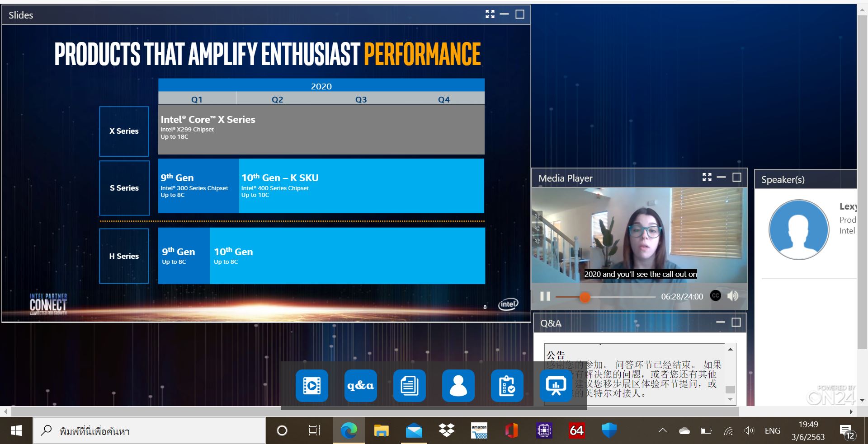868x444 pixels.
Task: Open the clock and date flyout
Action: pyautogui.click(x=808, y=431)
